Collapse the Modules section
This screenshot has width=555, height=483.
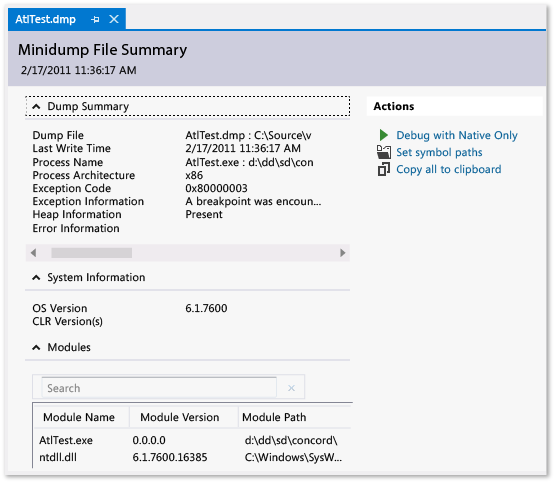(x=36, y=348)
